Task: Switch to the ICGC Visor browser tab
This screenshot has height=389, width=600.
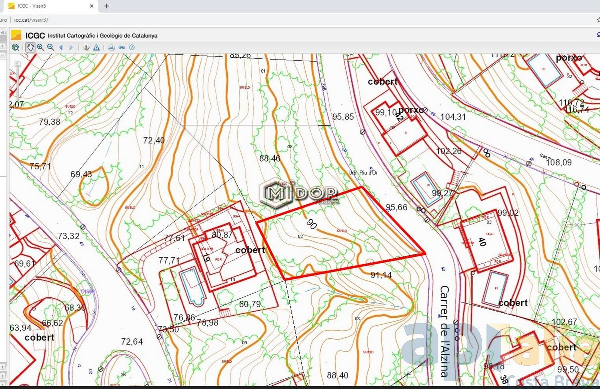Action: click(x=50, y=6)
